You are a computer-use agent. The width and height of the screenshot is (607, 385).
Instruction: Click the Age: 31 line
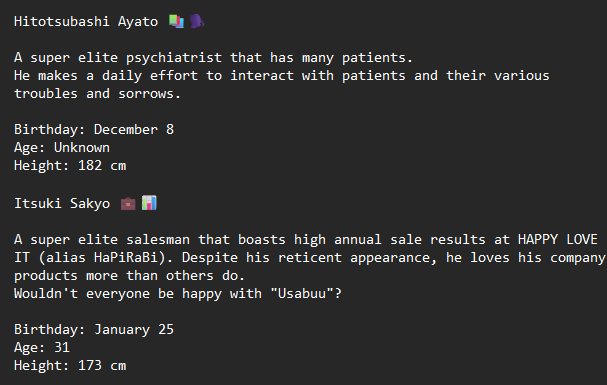pos(42,348)
